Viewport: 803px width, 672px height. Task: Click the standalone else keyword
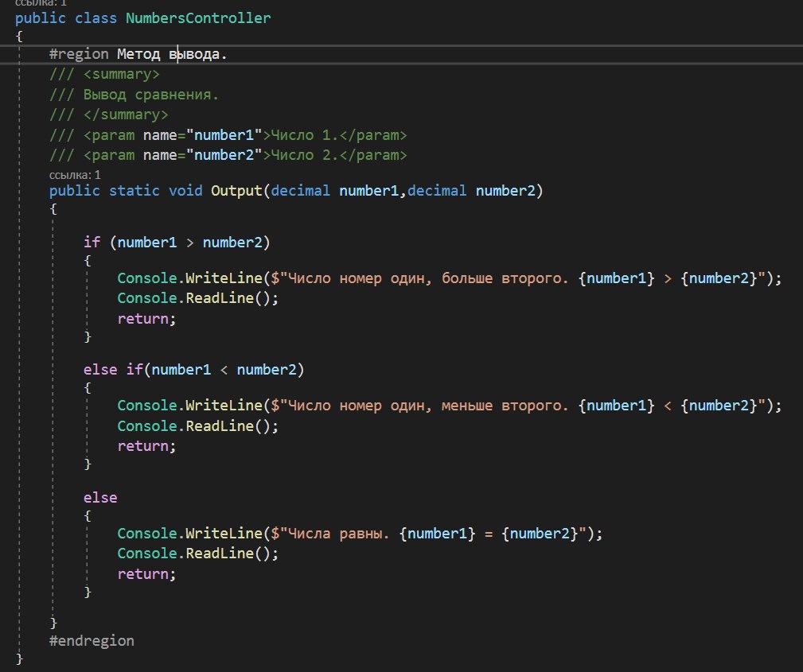(99, 497)
